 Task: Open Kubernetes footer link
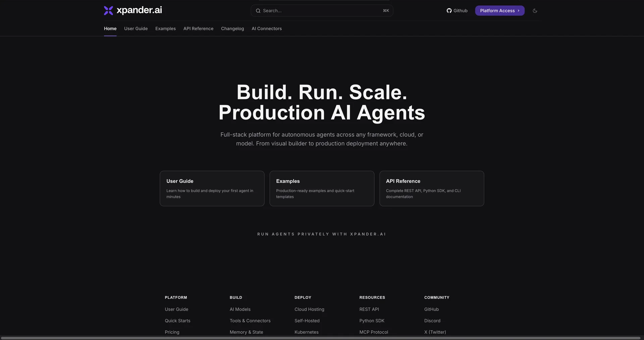[307, 332]
